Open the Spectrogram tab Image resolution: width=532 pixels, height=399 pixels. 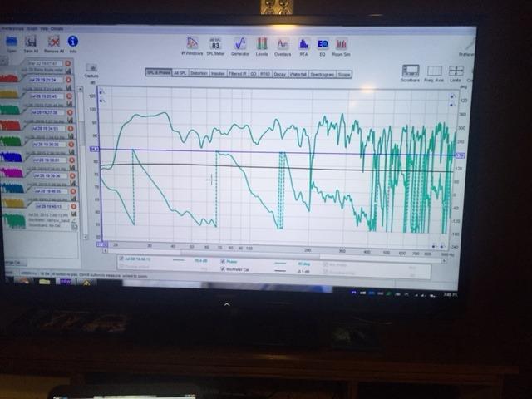click(322, 74)
